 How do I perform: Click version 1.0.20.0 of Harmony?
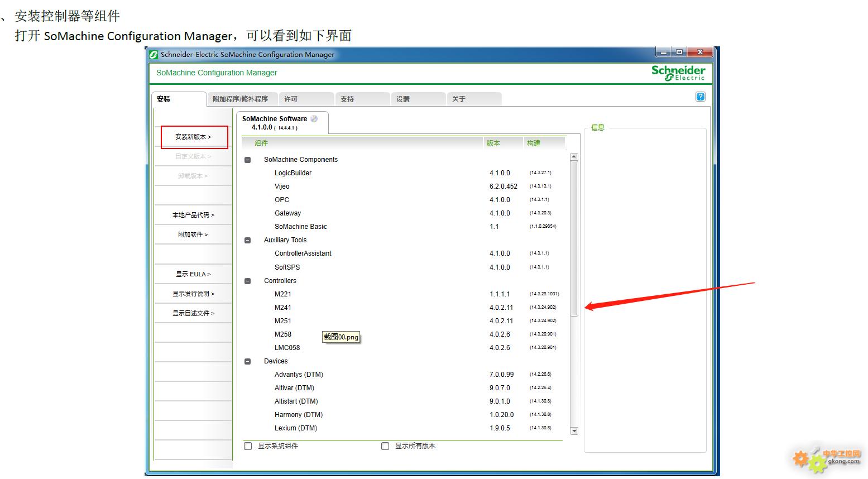click(502, 415)
